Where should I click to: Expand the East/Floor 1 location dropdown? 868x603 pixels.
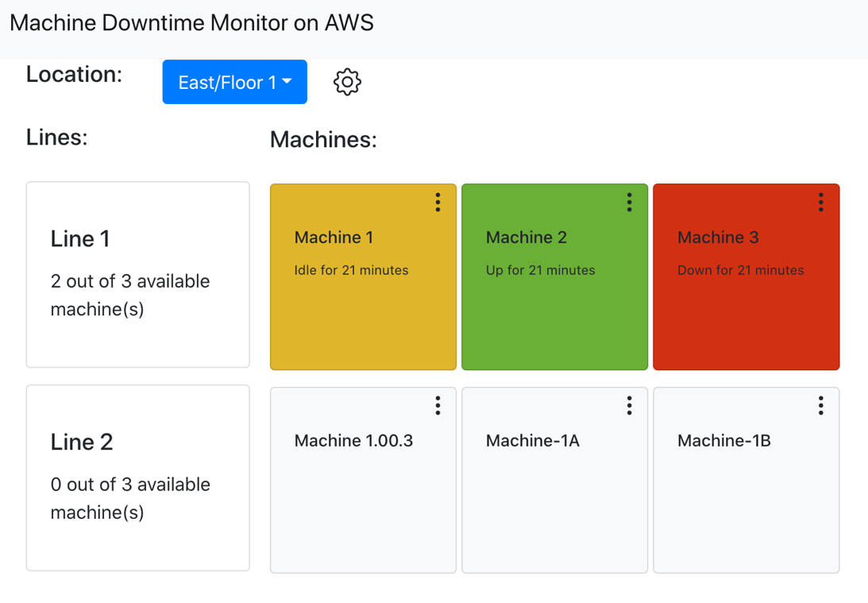[234, 82]
